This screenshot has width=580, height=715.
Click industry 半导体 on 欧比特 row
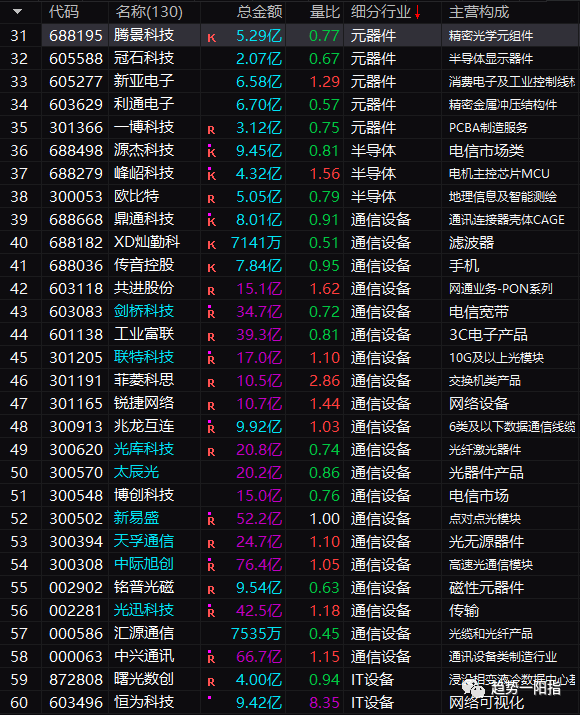click(x=373, y=197)
